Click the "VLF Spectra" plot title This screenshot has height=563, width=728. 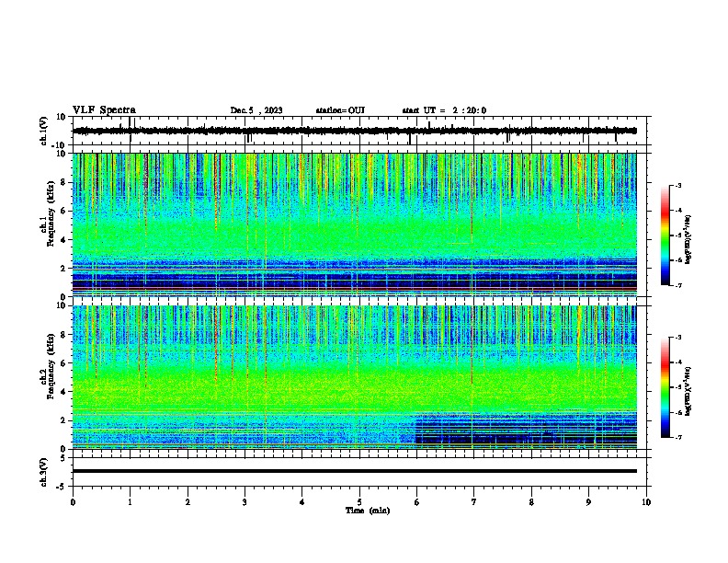(x=104, y=110)
